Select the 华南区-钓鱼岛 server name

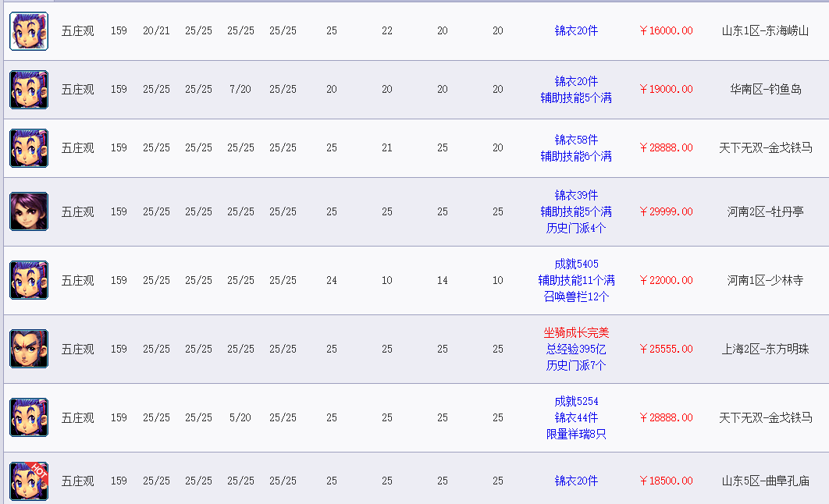765,90
